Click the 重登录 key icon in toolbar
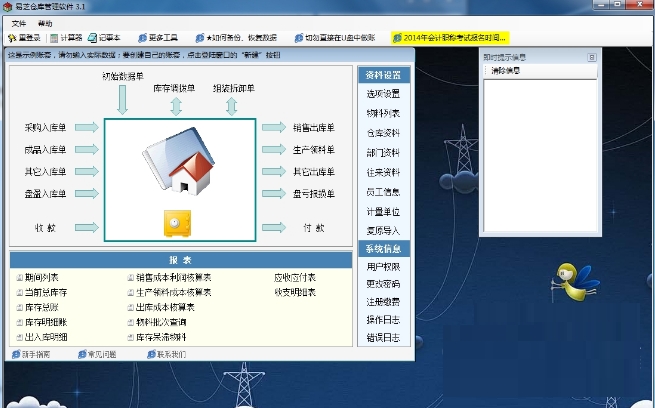Viewport: 655px width, 408px height. tap(12, 38)
